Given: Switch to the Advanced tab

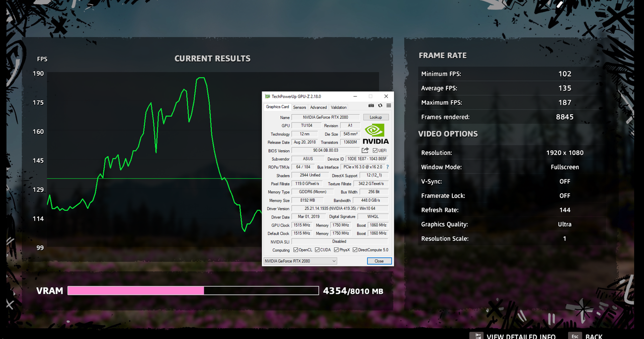Looking at the screenshot, I should (x=318, y=107).
